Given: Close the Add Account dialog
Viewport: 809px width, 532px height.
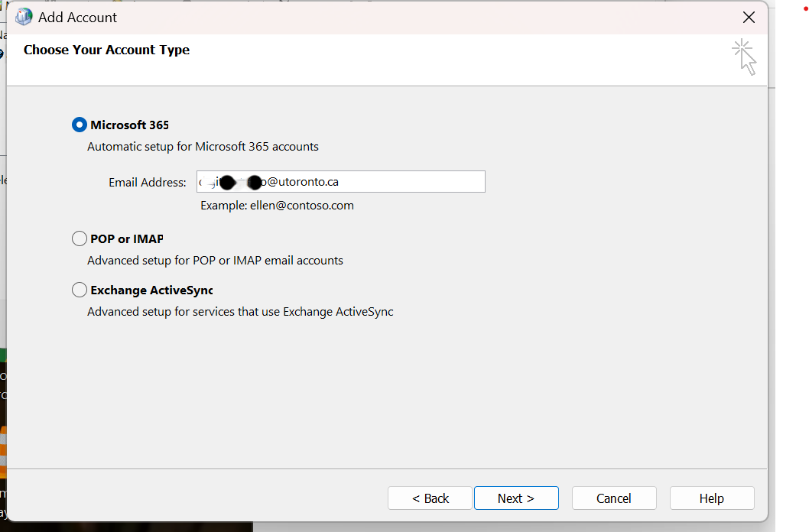Looking at the screenshot, I should (749, 17).
